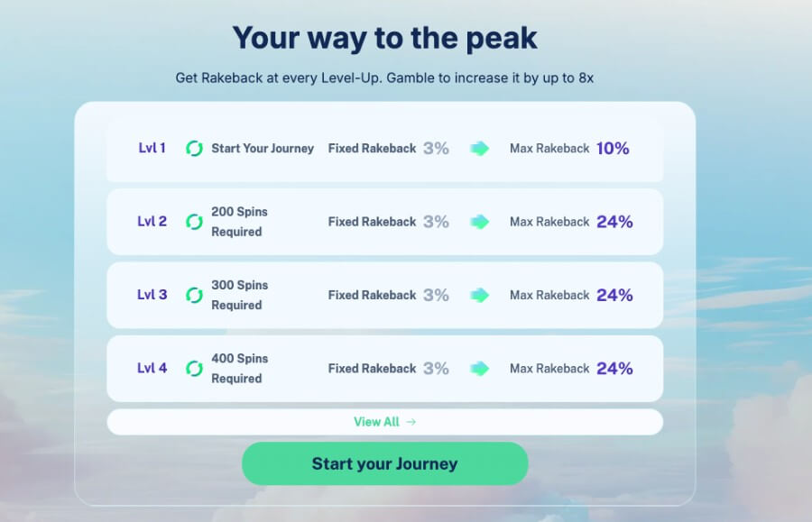Image resolution: width=812 pixels, height=522 pixels.
Task: Click the green spinner icon in Lvl 3 row
Action: (194, 296)
